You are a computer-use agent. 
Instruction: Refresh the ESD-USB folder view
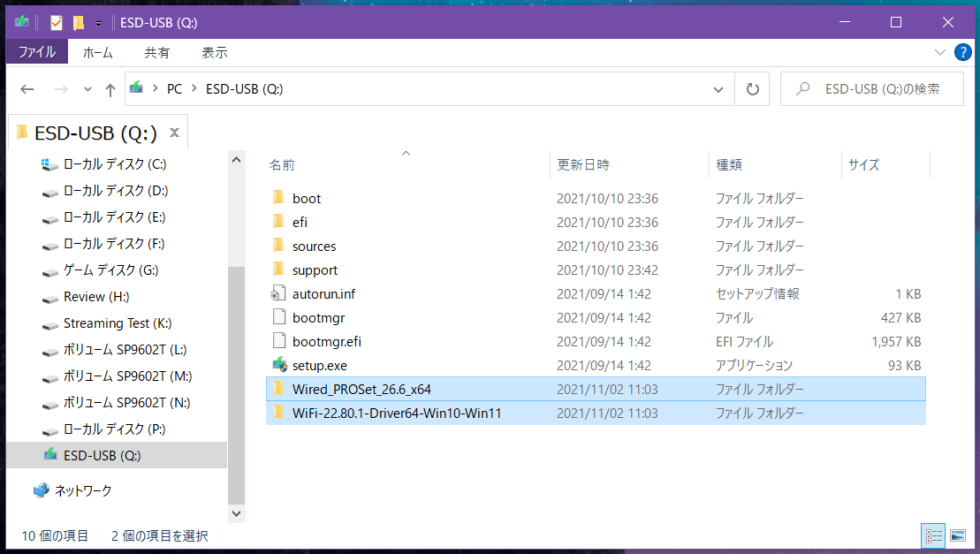coord(752,89)
